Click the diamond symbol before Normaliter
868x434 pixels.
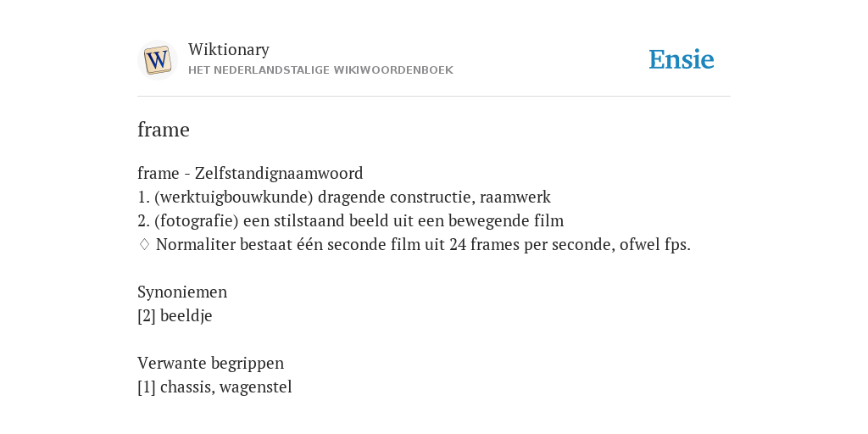(x=144, y=245)
